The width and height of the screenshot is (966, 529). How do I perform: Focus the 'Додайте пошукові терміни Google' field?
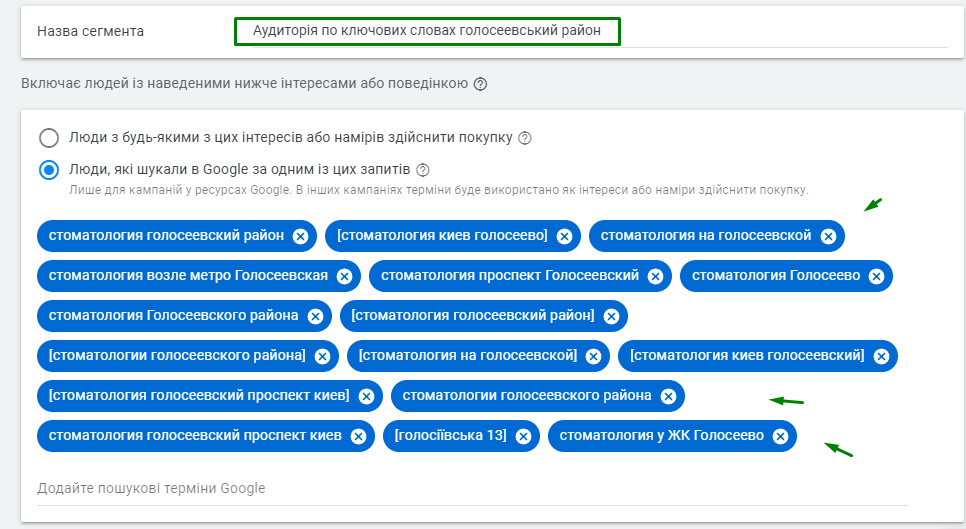point(470,489)
